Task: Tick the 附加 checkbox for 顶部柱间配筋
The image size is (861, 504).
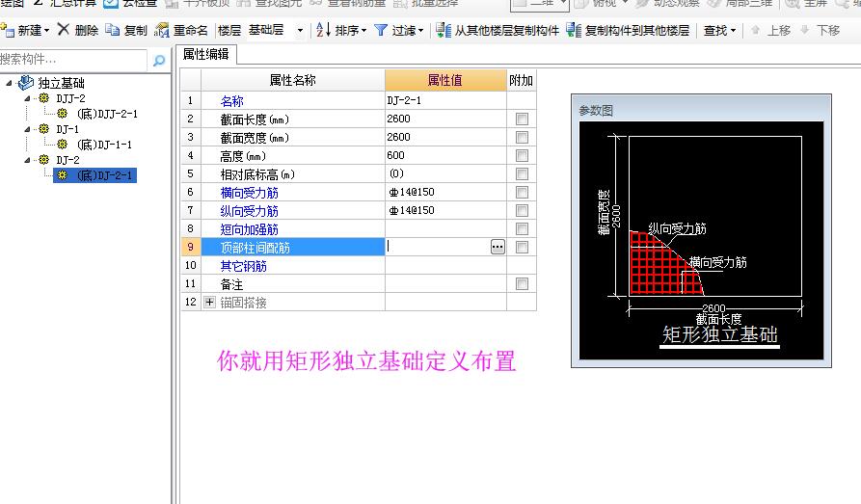Action: [x=522, y=247]
